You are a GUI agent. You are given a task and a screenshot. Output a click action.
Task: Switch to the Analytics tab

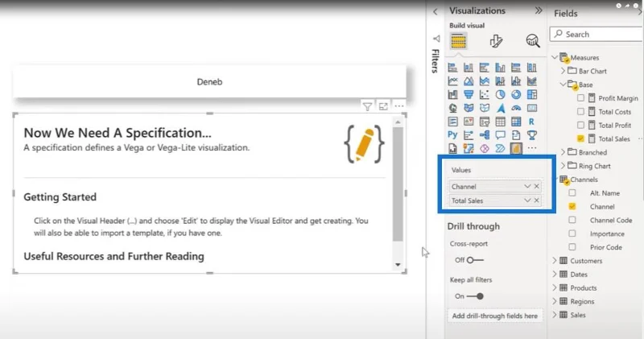click(x=533, y=41)
